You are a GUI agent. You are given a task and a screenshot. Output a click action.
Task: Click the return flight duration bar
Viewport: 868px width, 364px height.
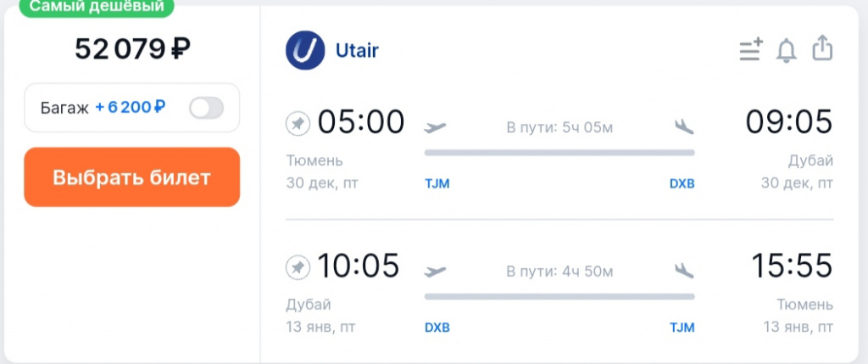tap(559, 296)
